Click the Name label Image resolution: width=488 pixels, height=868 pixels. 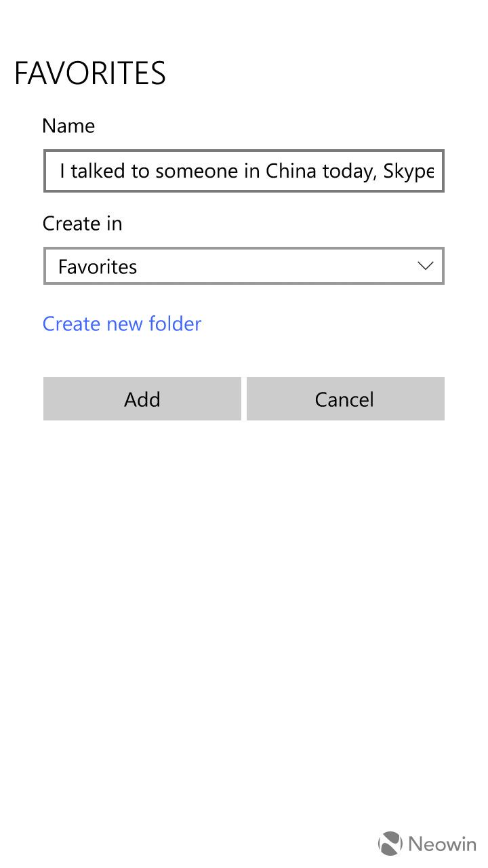[68, 125]
